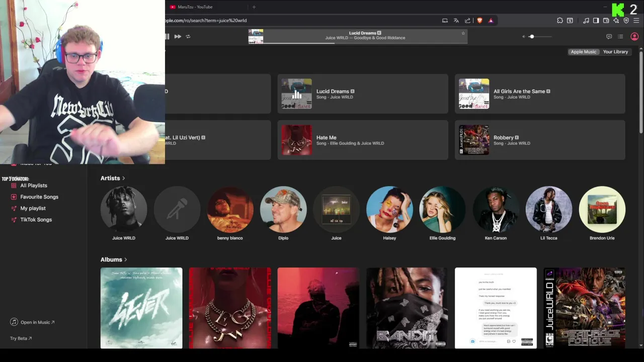
Task: Open the lyrics panel icon
Action: pyautogui.click(x=609, y=37)
